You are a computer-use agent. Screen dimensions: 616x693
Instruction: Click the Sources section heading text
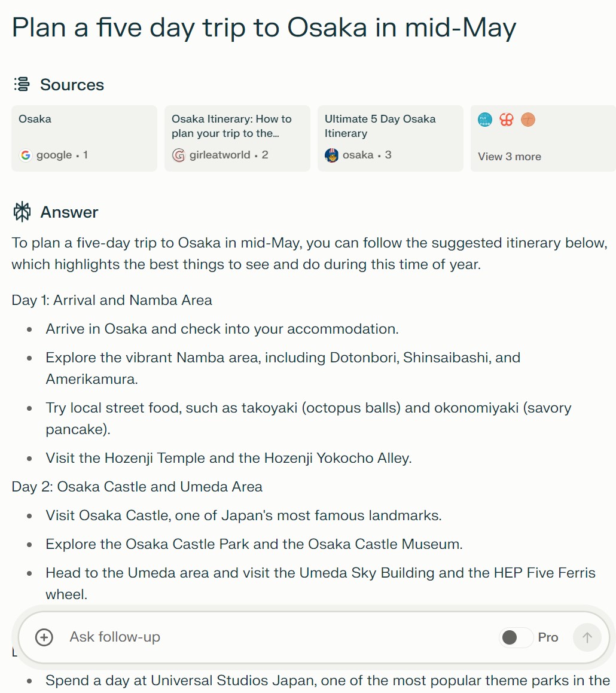72,85
